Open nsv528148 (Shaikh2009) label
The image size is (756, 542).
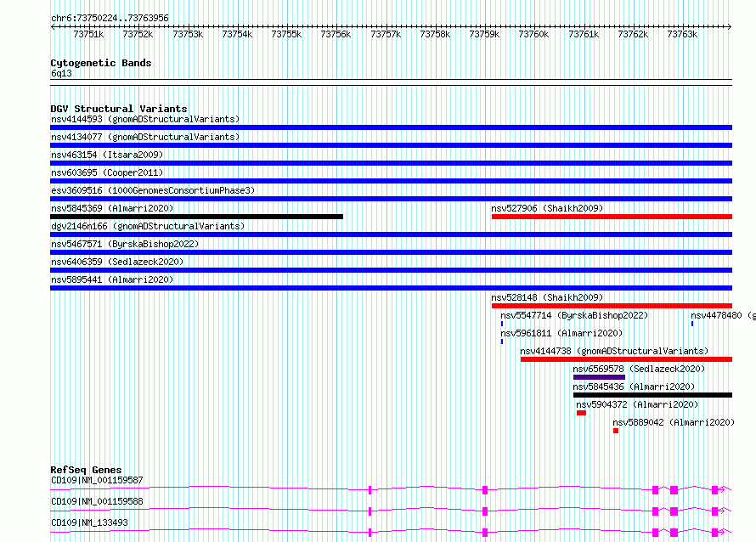point(547,297)
